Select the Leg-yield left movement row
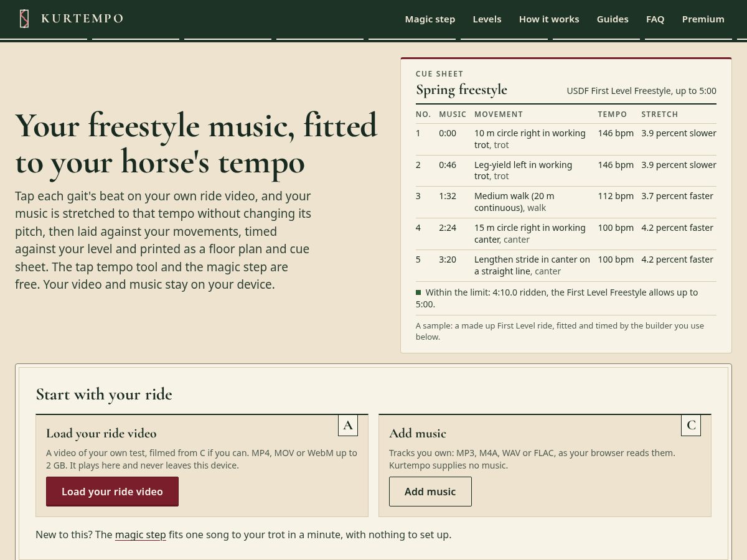747x560 pixels. (x=566, y=170)
